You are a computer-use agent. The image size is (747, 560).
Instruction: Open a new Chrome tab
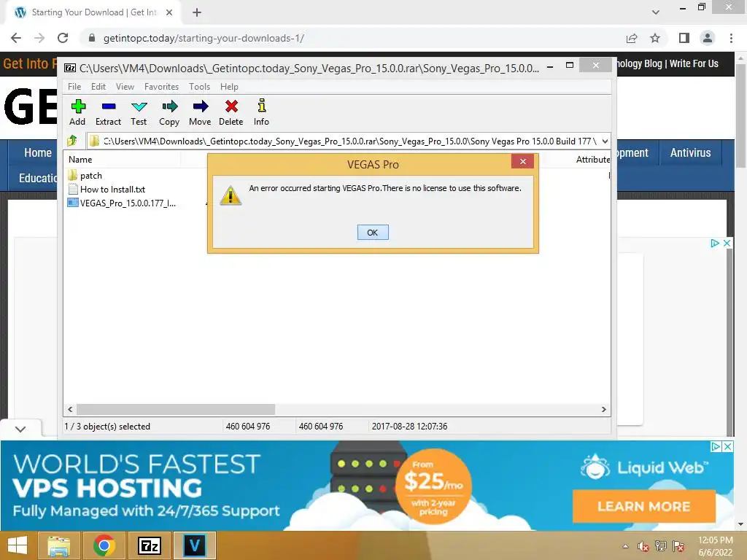tap(197, 12)
